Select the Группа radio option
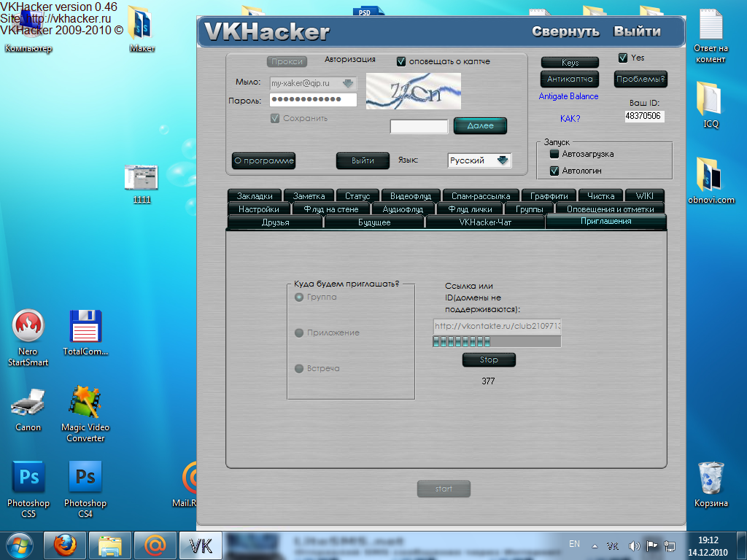The image size is (747, 560). click(x=299, y=297)
